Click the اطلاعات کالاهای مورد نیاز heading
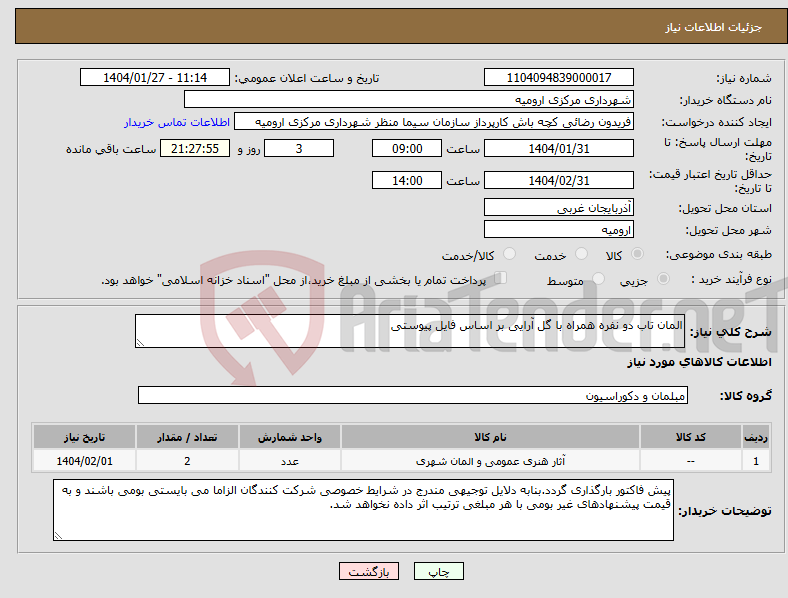This screenshot has height=598, width=788. pyautogui.click(x=699, y=362)
